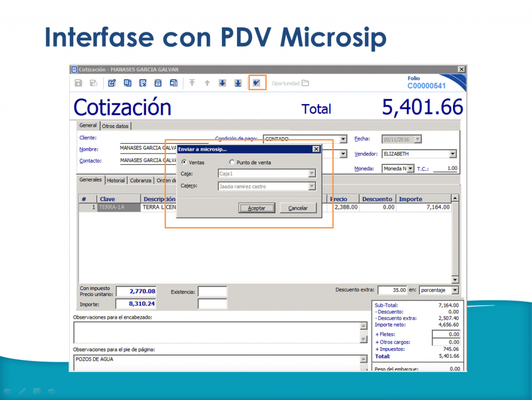Click the Impuestos amount 745.06
Screen dimensions: 532x400
click(450, 349)
